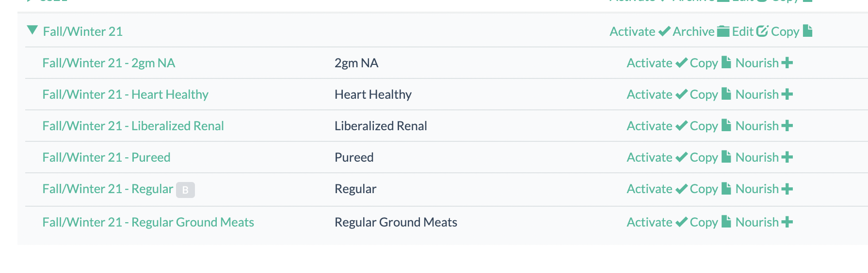Screen dimensions: 868x273
Task: Click the Activate checkmark for Fall/Winter 21 group
Action: tap(664, 32)
